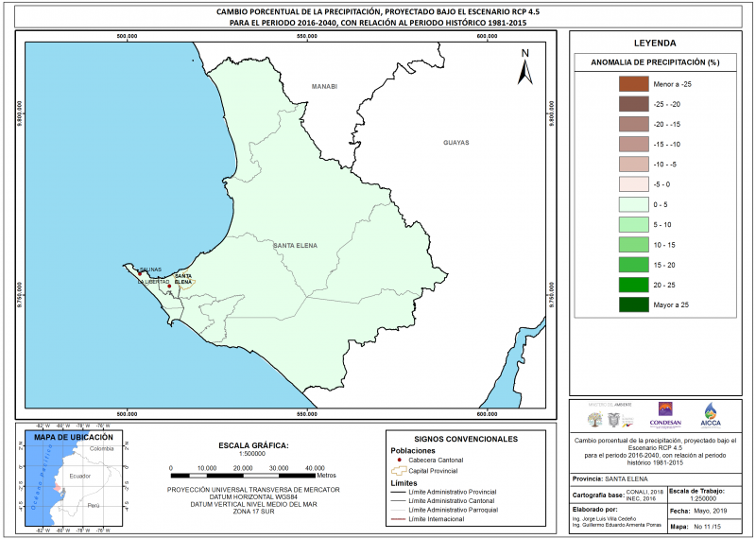Click the Límites subheading
The width and height of the screenshot is (756, 539).
(x=404, y=483)
